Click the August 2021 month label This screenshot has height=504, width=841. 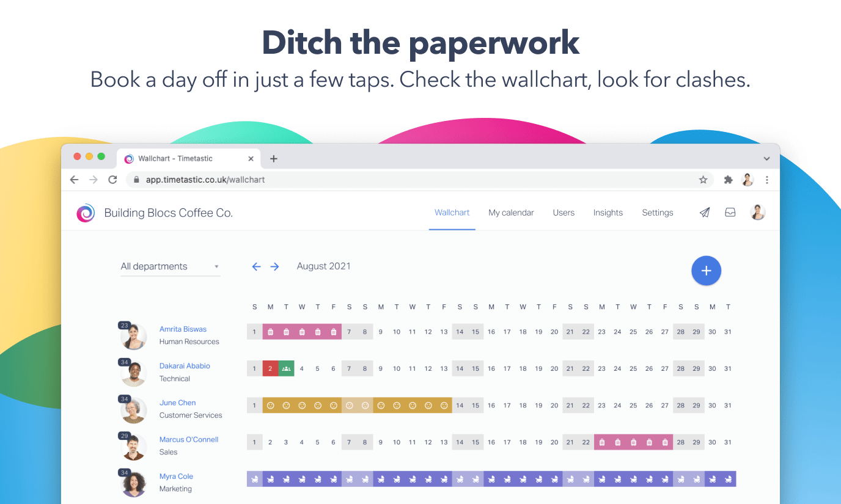(x=324, y=266)
